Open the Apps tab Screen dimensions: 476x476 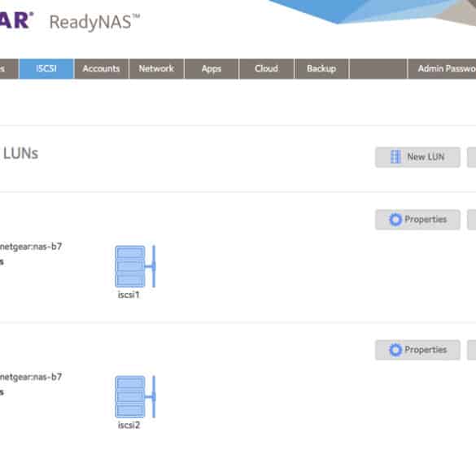(x=212, y=68)
